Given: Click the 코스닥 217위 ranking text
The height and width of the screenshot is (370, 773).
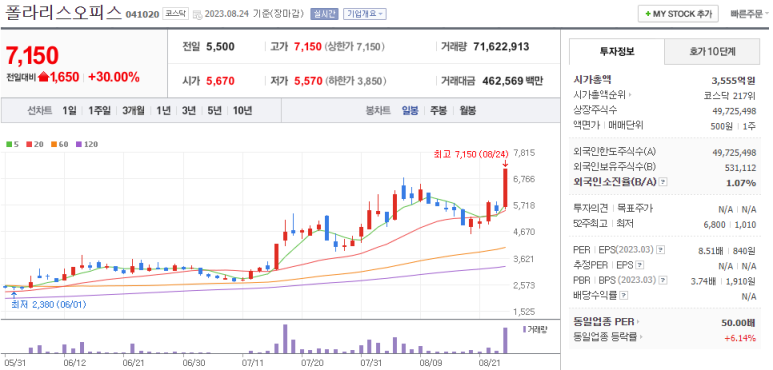Looking at the screenshot, I should click(x=730, y=95).
